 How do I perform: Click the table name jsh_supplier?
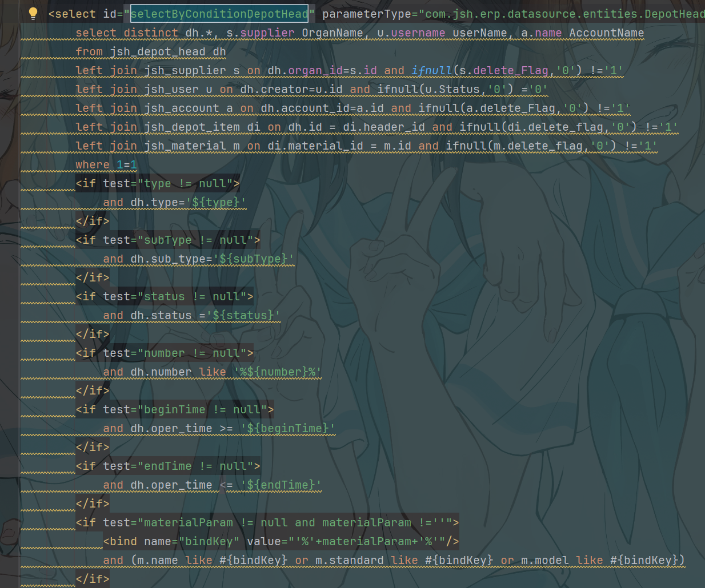coord(185,70)
